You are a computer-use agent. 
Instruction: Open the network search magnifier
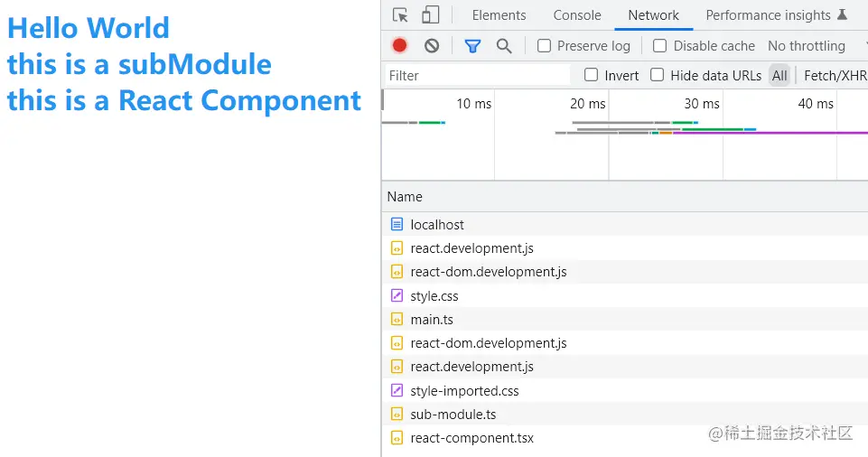(x=504, y=46)
